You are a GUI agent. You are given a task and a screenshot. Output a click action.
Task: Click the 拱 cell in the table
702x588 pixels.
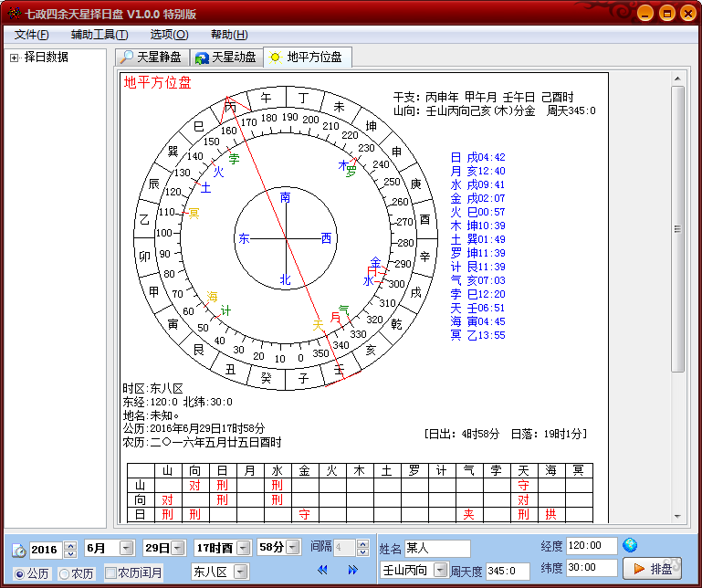coord(550,514)
